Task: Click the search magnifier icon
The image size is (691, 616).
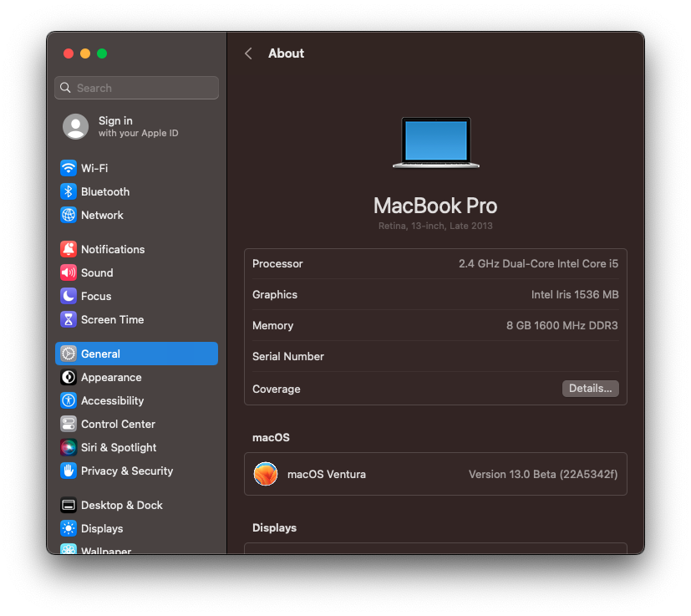Action: click(x=65, y=88)
